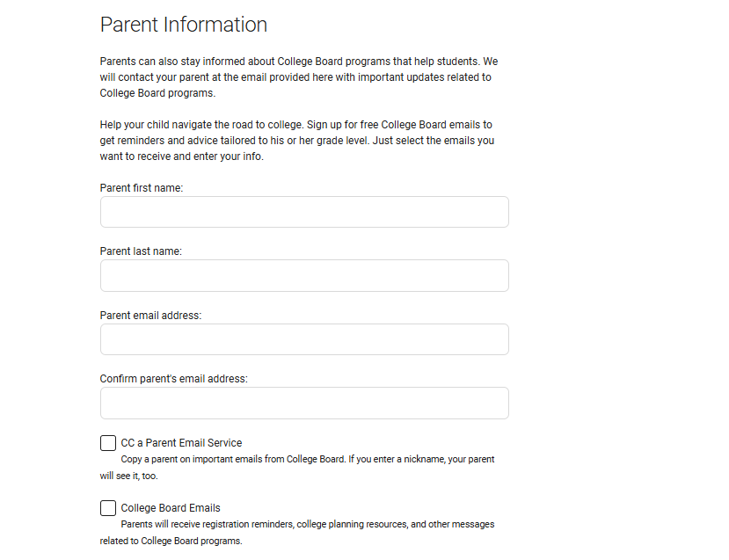Click the "Confirm parent's email address:" label
Image resolution: width=729 pixels, height=560 pixels.
click(174, 379)
